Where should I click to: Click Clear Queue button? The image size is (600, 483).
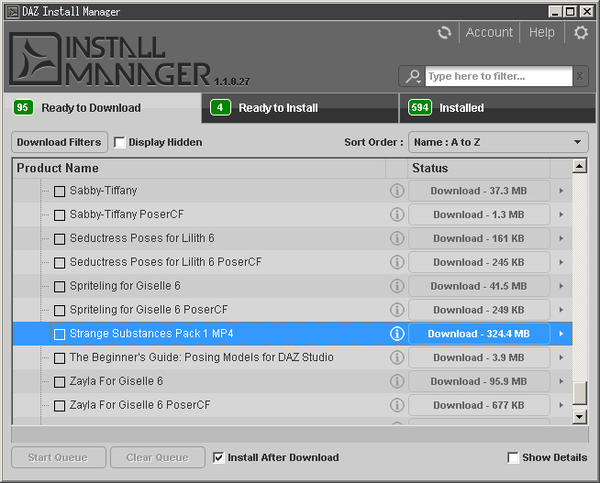157,457
